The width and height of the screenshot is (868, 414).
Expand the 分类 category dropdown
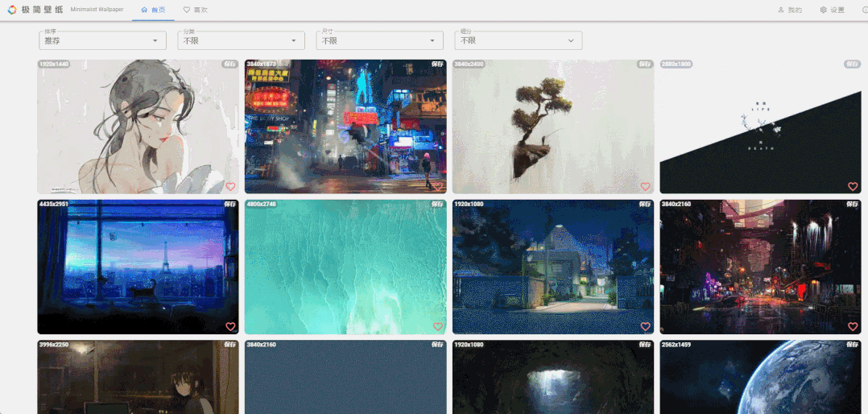click(241, 40)
